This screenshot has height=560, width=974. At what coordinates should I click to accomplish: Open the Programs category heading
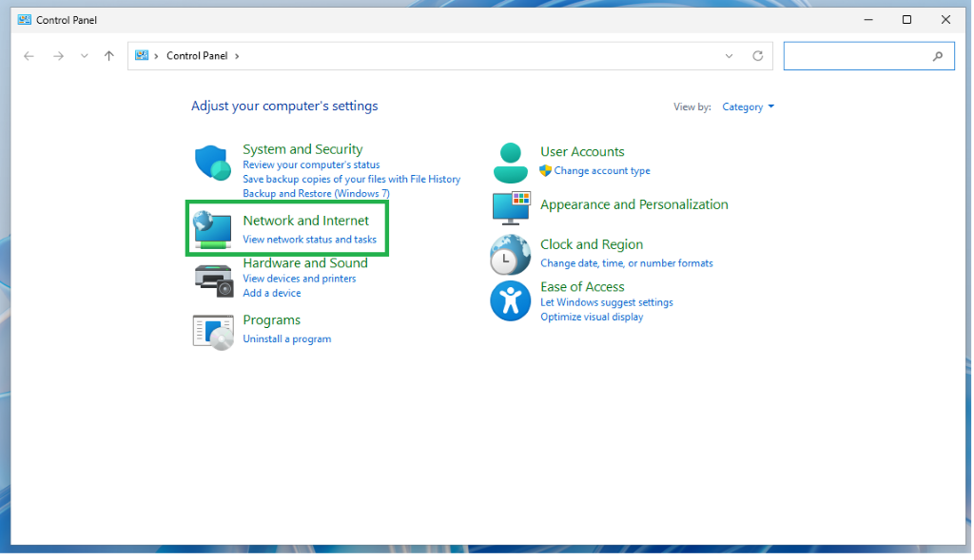(x=271, y=320)
